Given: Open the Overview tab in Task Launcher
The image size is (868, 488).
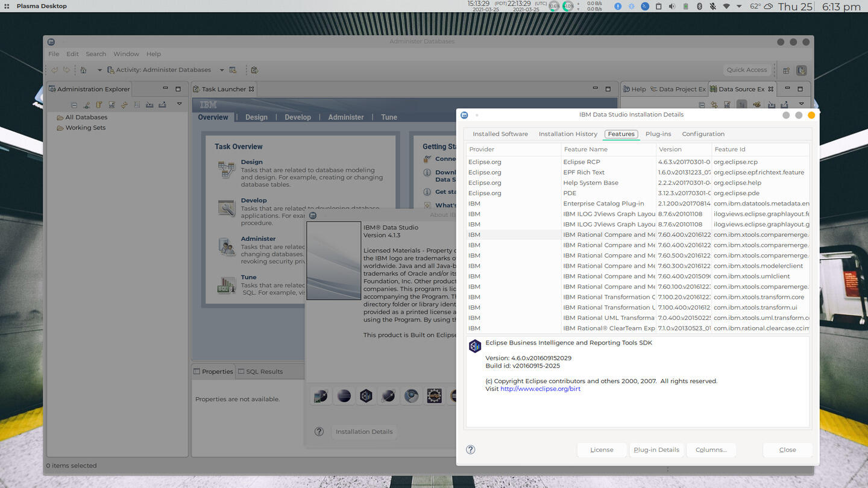Looking at the screenshot, I should (x=213, y=117).
